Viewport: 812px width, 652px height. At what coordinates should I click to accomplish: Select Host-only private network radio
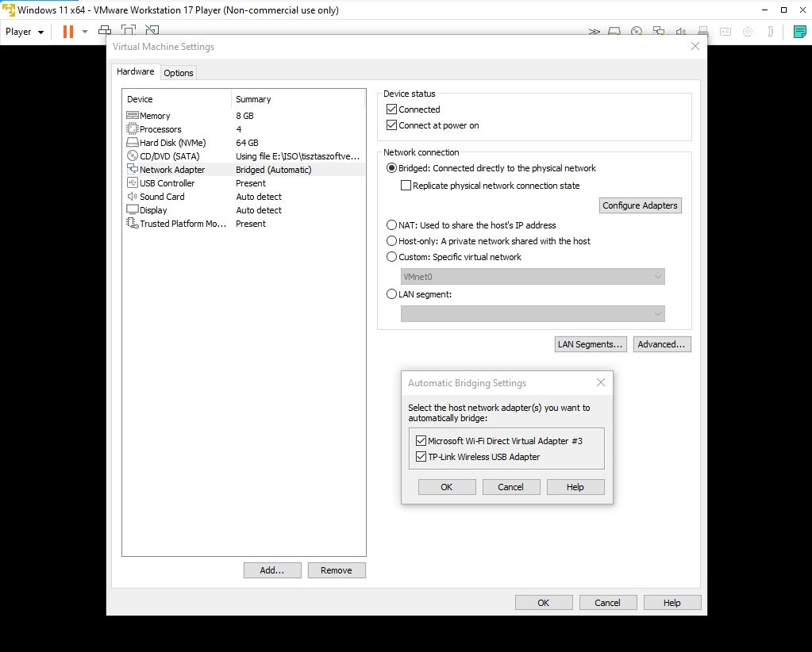[x=391, y=241]
